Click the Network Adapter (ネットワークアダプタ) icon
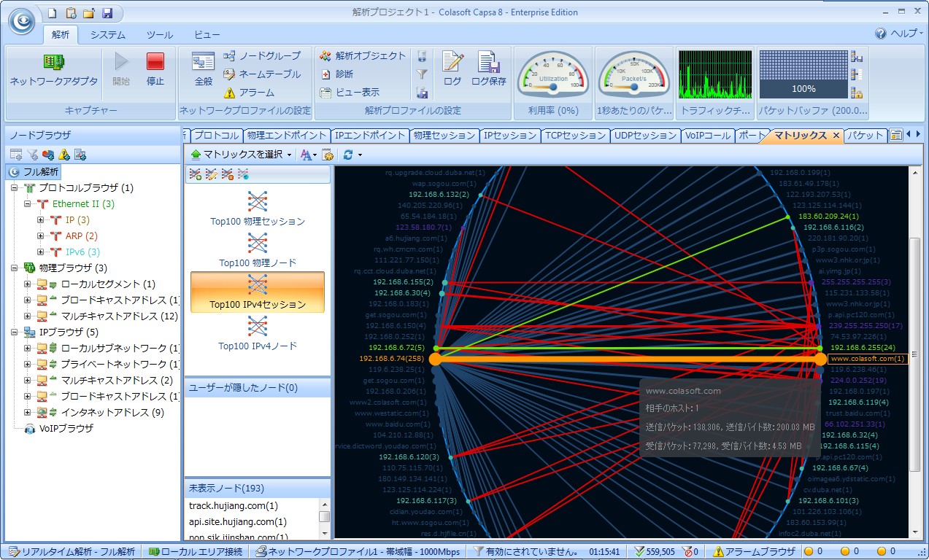 pyautogui.click(x=53, y=63)
